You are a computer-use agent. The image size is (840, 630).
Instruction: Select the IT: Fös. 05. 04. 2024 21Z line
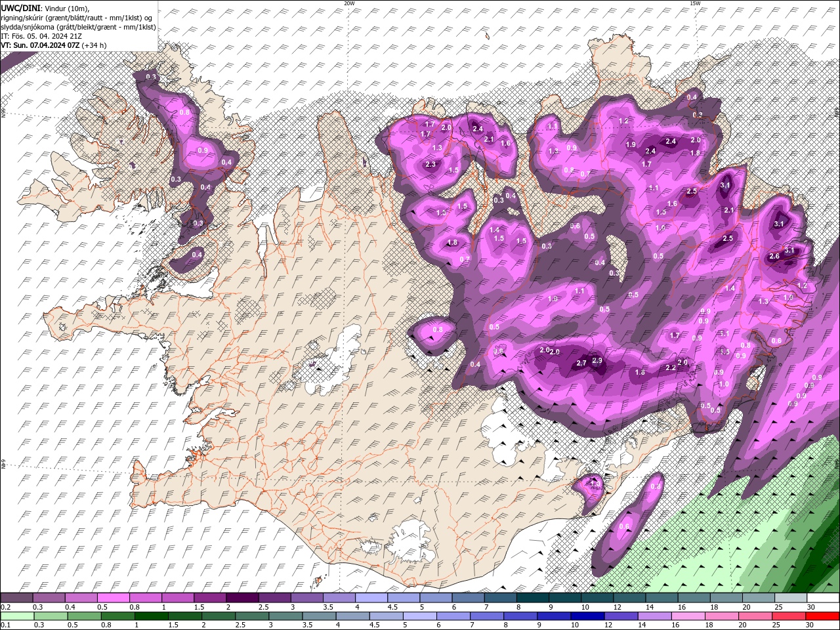[41, 35]
